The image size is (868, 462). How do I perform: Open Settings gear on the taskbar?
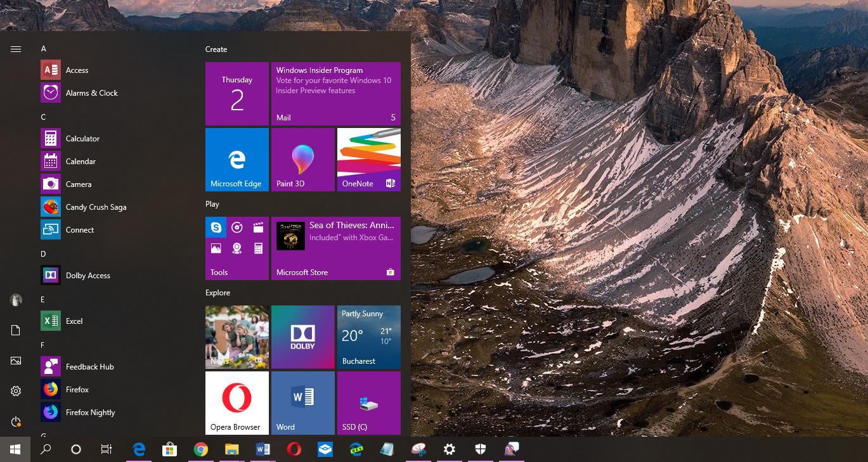449,449
